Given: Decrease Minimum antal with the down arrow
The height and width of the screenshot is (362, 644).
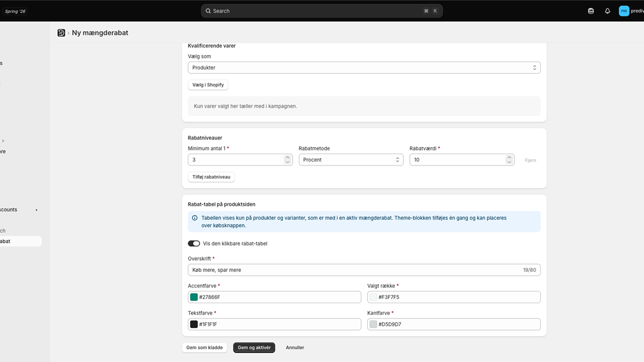Looking at the screenshot, I should click(x=287, y=162).
